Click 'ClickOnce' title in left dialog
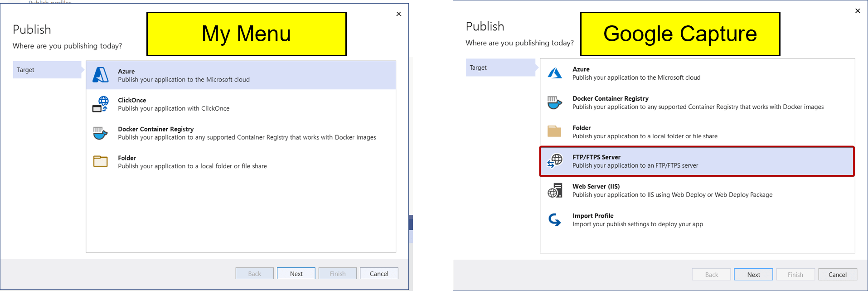The image size is (868, 291). pos(132,100)
